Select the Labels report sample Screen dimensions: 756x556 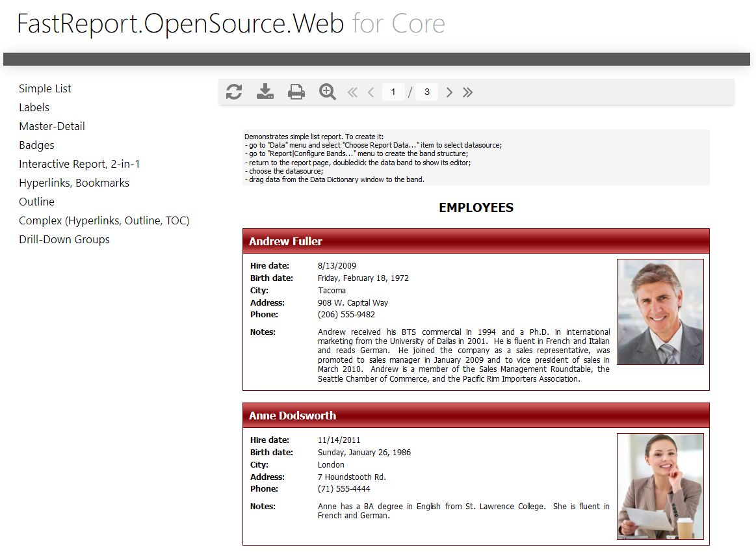[x=34, y=107]
